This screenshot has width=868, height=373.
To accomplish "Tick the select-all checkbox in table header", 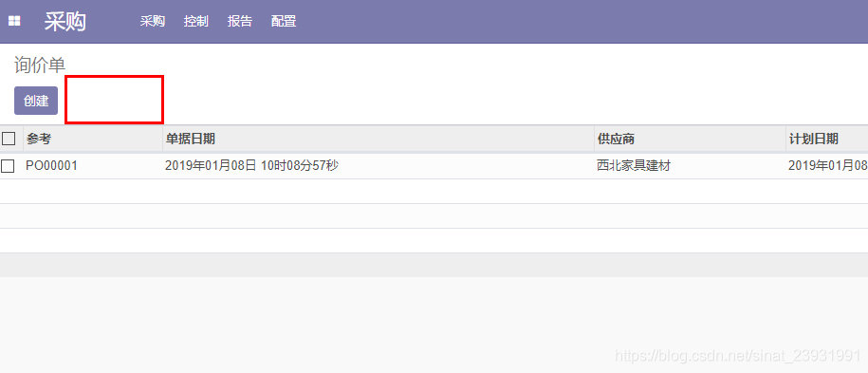I will click(x=9, y=139).
